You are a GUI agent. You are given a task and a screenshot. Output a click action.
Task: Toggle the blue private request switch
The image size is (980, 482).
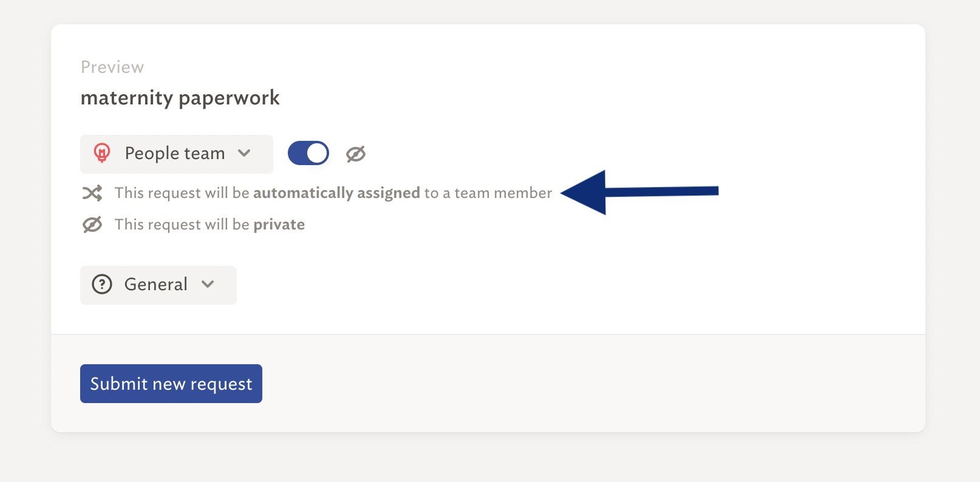pyautogui.click(x=308, y=153)
